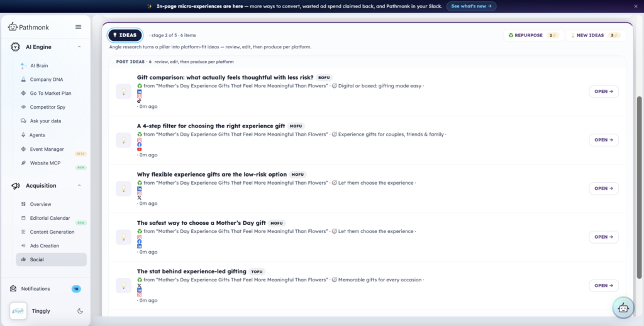Toggle dark mode moon icon

point(80,311)
